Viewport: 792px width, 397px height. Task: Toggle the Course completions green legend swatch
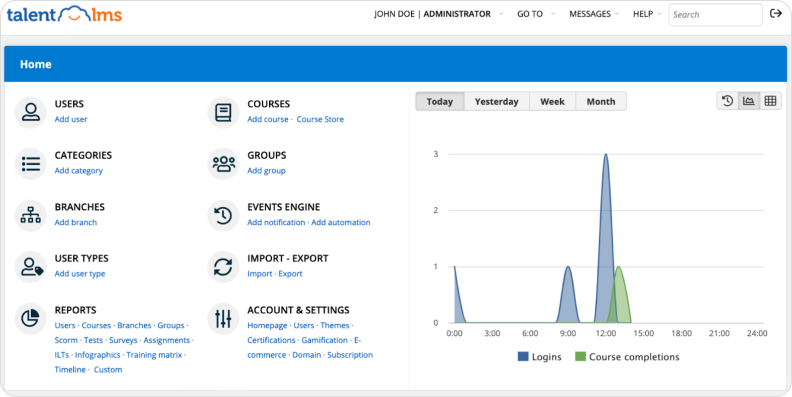(580, 357)
